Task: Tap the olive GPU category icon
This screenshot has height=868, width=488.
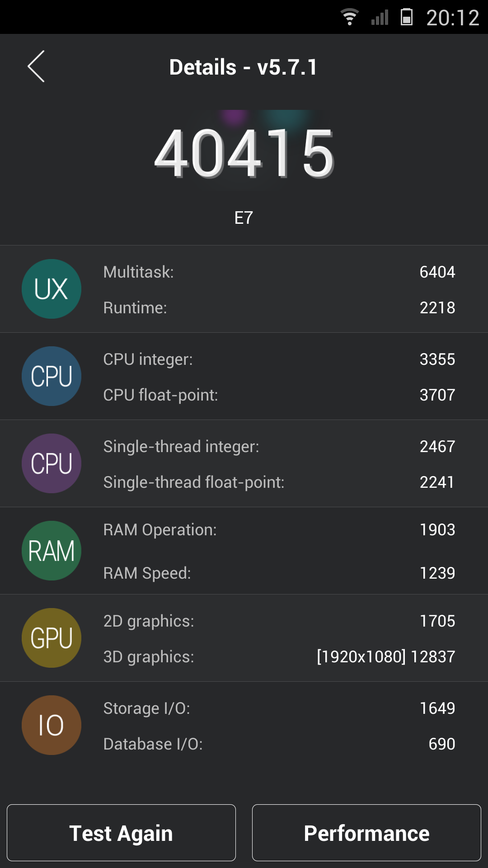Action: [52, 638]
